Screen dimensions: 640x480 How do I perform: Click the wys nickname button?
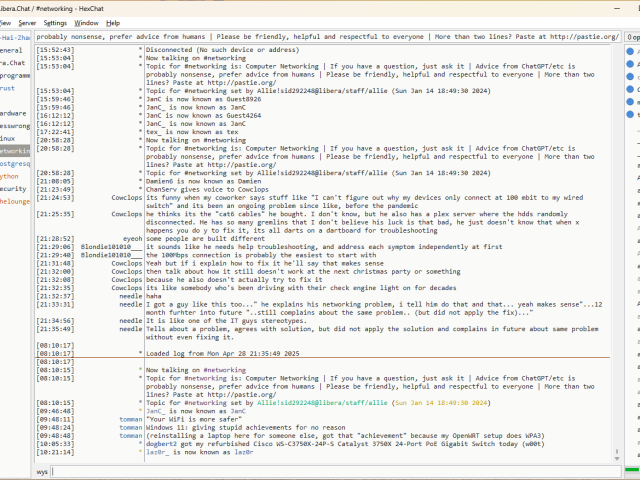(42, 470)
